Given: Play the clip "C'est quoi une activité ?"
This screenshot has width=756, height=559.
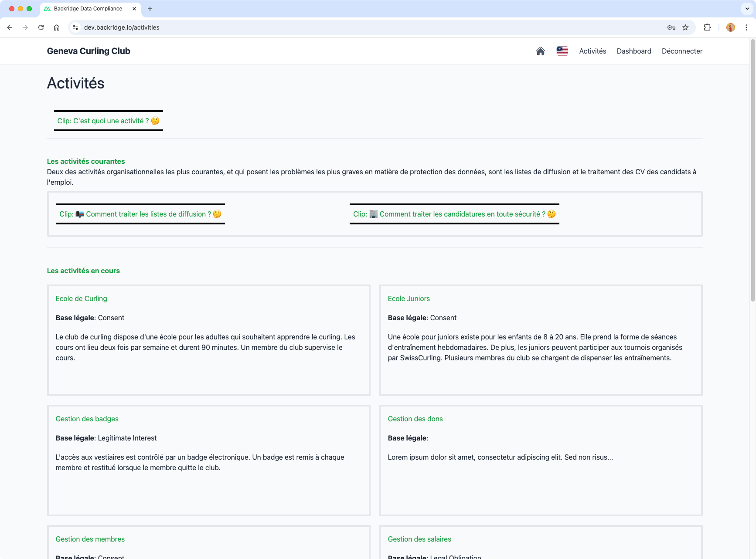Looking at the screenshot, I should pos(108,121).
